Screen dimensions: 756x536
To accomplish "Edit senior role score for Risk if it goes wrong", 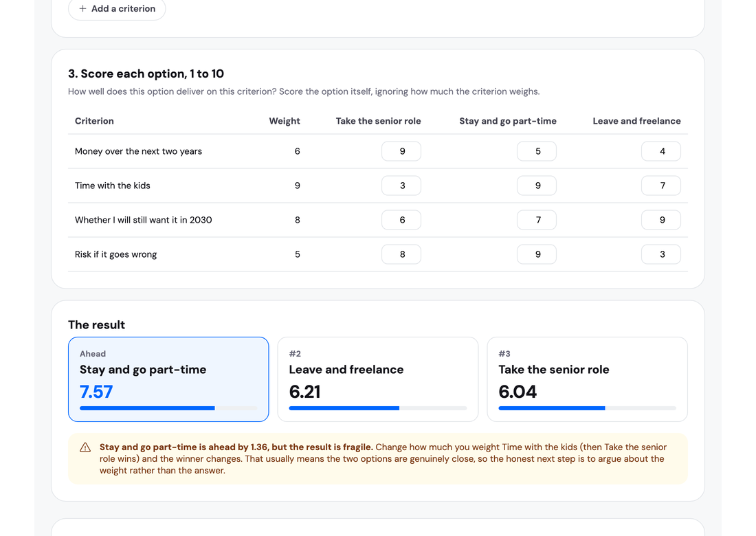I will tap(401, 254).
